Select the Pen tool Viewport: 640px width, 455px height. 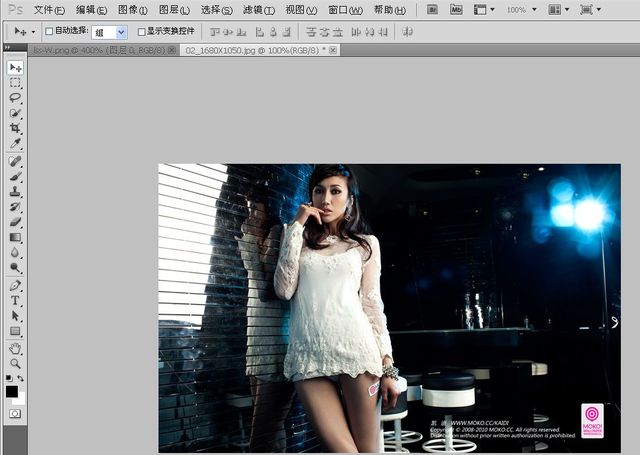coord(16,285)
